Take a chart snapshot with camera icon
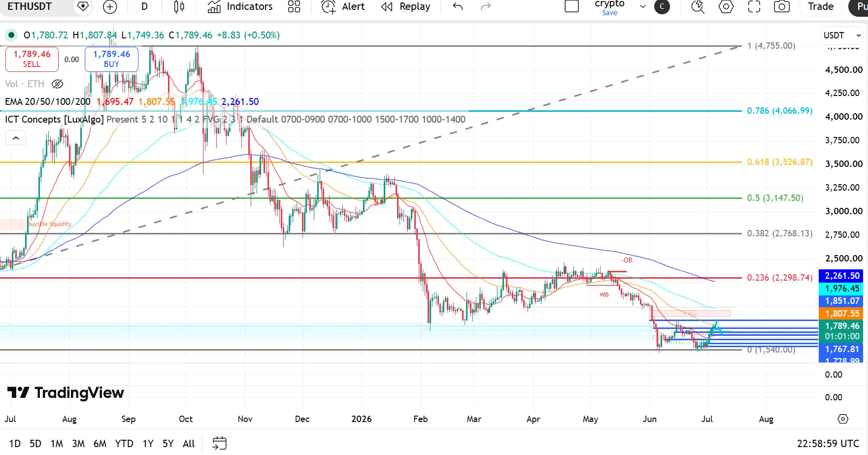The height and width of the screenshot is (455, 868). (782, 6)
